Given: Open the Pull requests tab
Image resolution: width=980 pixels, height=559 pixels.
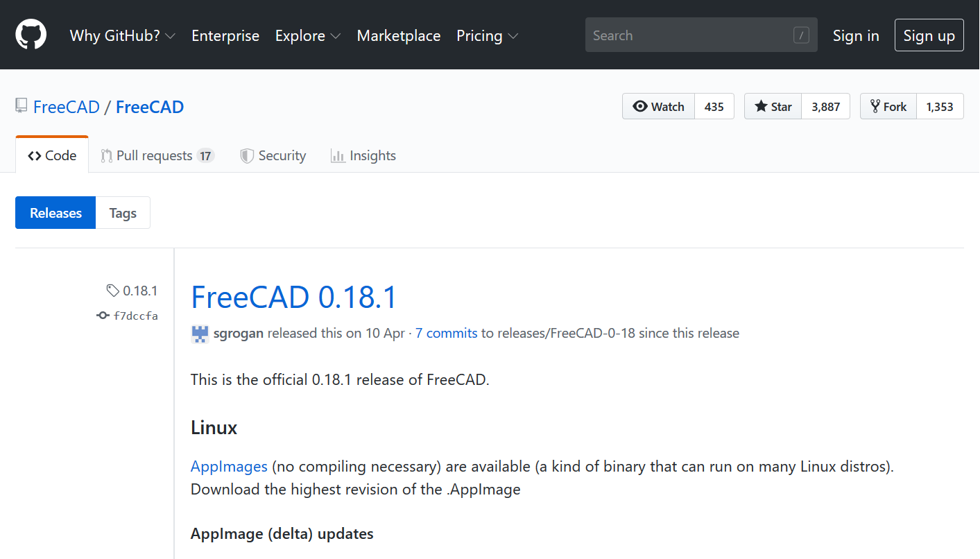Looking at the screenshot, I should (x=157, y=155).
